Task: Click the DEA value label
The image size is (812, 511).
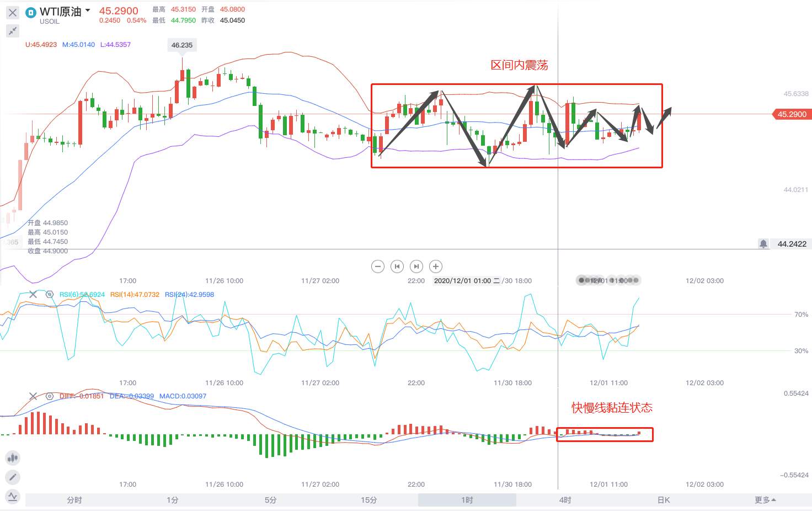Action: [x=132, y=396]
